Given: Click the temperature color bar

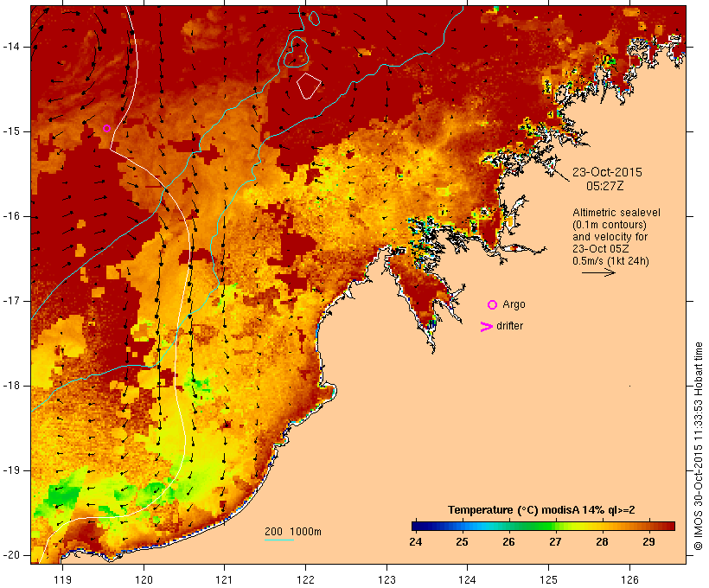Looking at the screenshot, I should [543, 526].
